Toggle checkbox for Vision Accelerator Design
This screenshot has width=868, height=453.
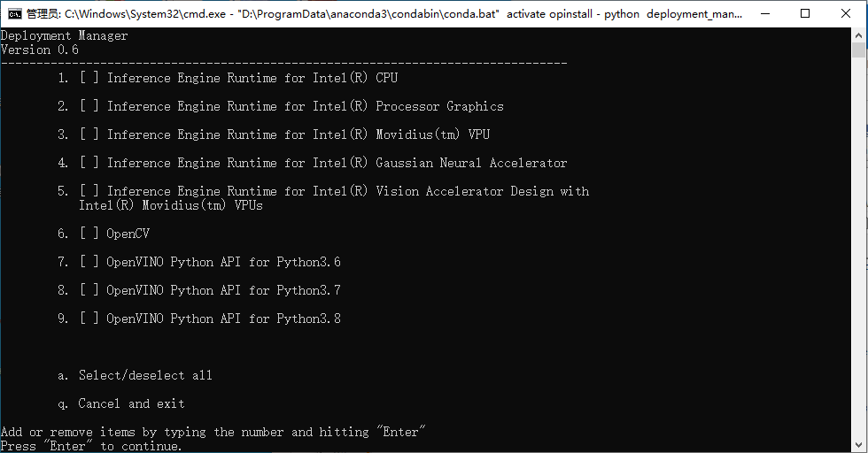[89, 191]
